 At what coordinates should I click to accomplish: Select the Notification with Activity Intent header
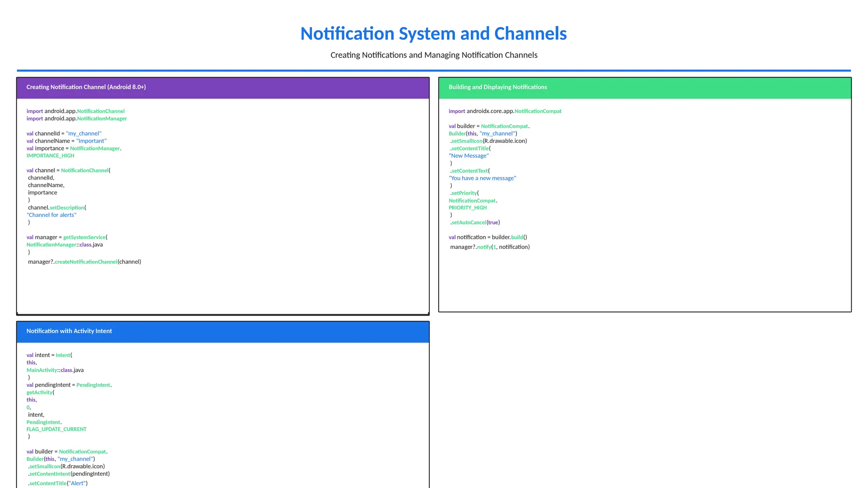[223, 332]
